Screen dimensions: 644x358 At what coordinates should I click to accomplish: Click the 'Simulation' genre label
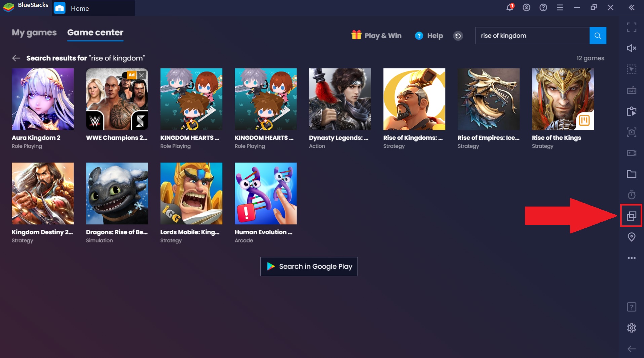coord(100,240)
